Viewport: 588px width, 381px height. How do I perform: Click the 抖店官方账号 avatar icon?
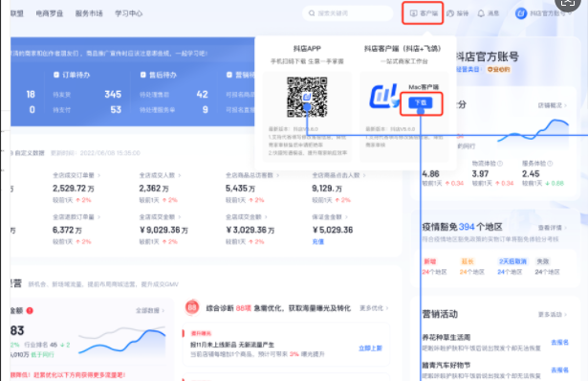[521, 13]
